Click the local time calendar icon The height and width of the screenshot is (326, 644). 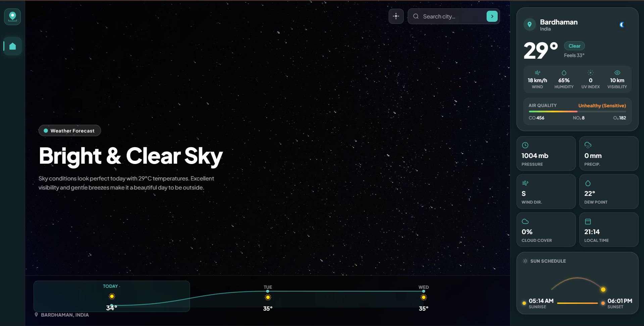pos(588,221)
